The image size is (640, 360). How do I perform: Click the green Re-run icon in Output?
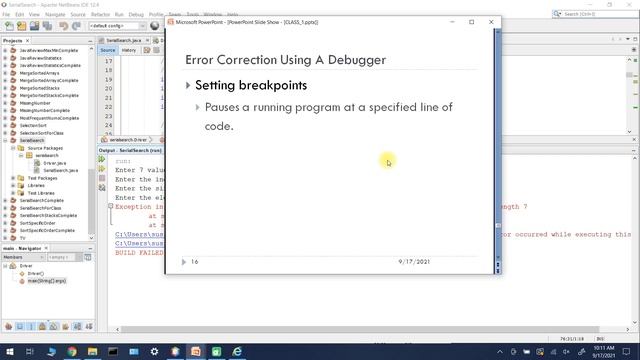click(x=102, y=159)
